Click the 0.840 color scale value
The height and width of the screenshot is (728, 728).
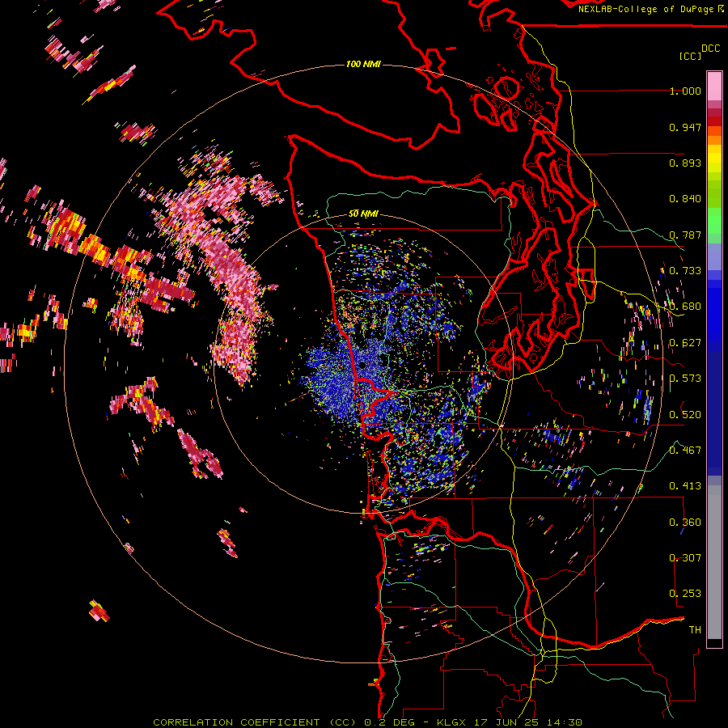point(685,199)
